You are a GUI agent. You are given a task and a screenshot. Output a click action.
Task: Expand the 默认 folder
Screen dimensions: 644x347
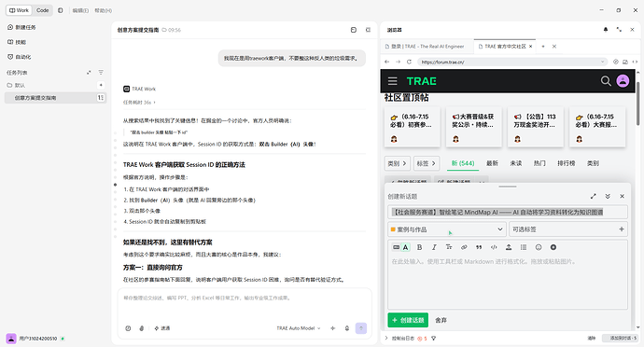[x=17, y=85]
